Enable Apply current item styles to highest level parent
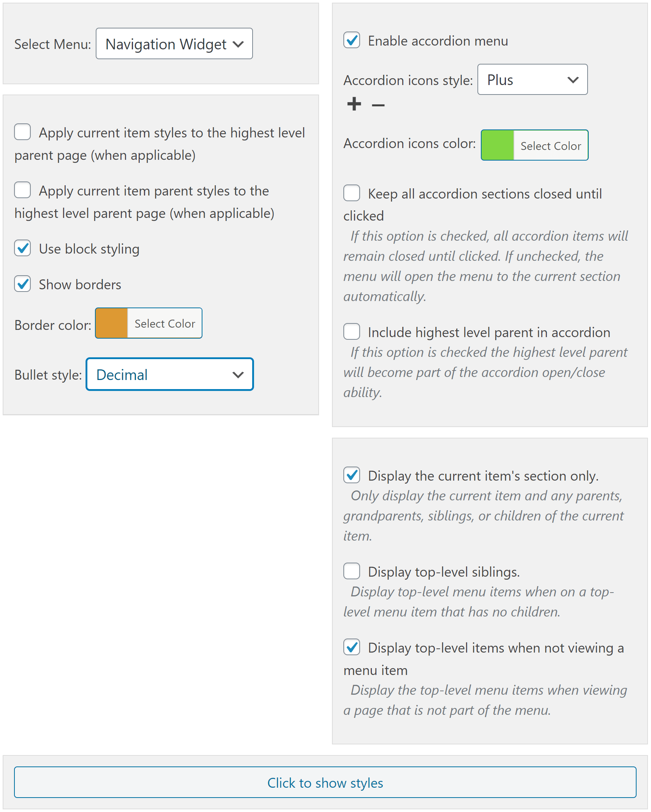The width and height of the screenshot is (651, 812). tap(22, 132)
